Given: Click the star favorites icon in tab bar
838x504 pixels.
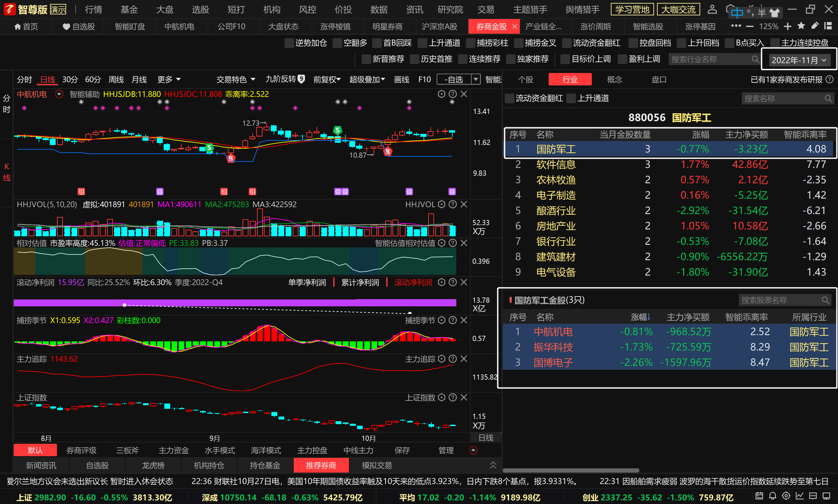Looking at the screenshot, I should tap(801, 26).
